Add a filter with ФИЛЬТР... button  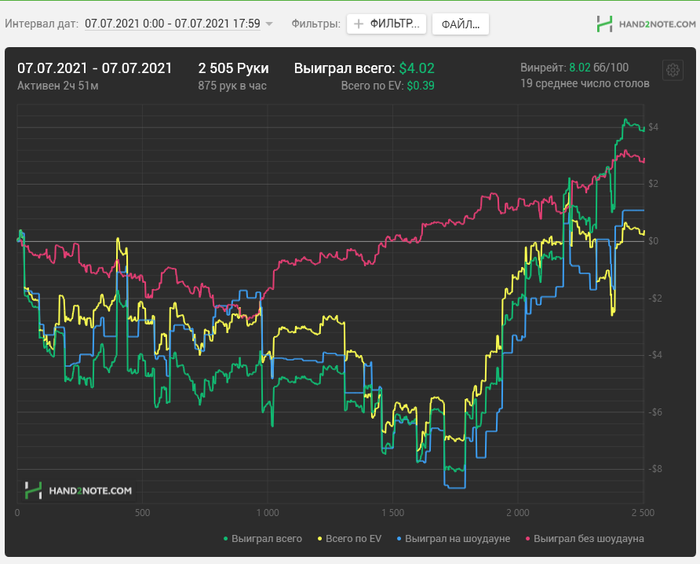coord(386,24)
